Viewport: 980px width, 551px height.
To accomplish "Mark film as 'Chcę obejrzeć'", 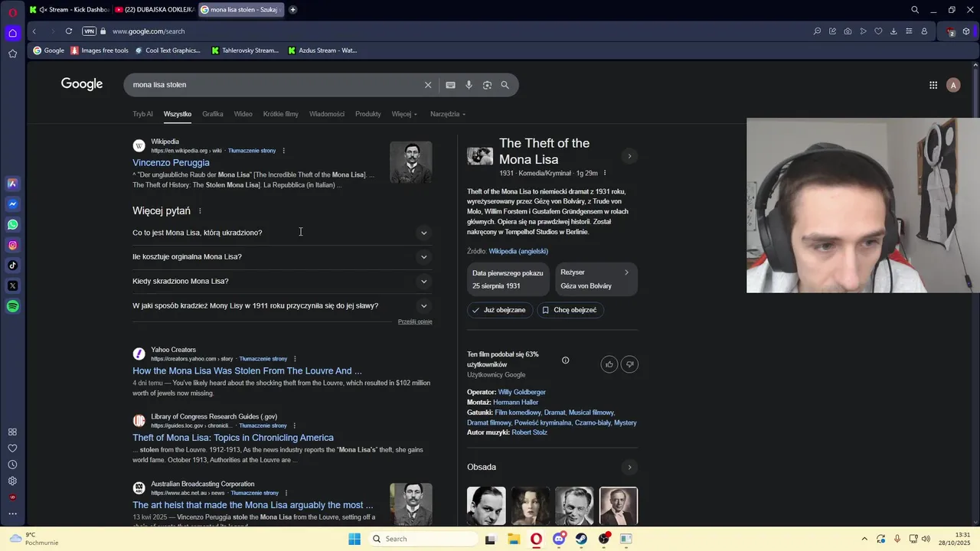I will [x=570, y=310].
